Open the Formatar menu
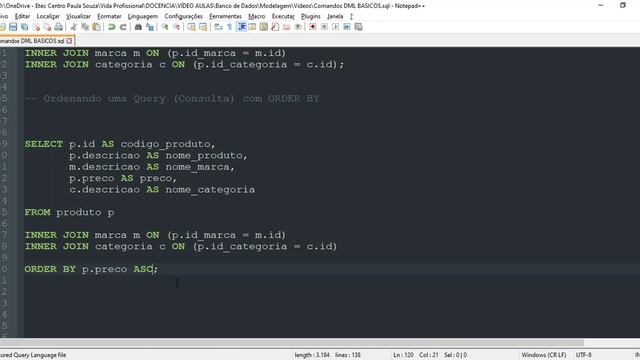 [109, 16]
